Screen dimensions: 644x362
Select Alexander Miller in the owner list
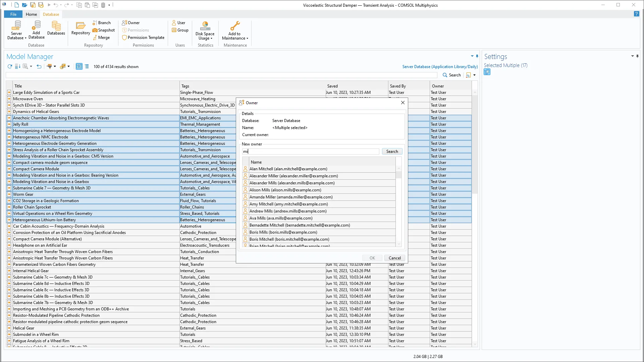(293, 176)
